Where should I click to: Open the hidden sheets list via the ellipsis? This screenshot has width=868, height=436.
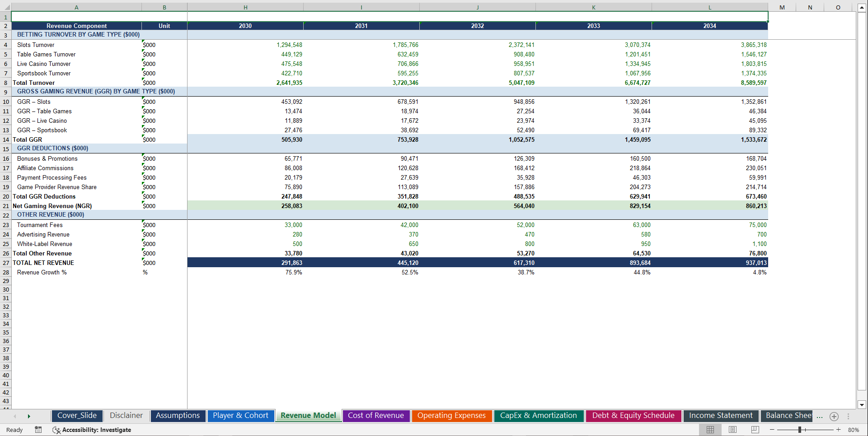pos(819,416)
